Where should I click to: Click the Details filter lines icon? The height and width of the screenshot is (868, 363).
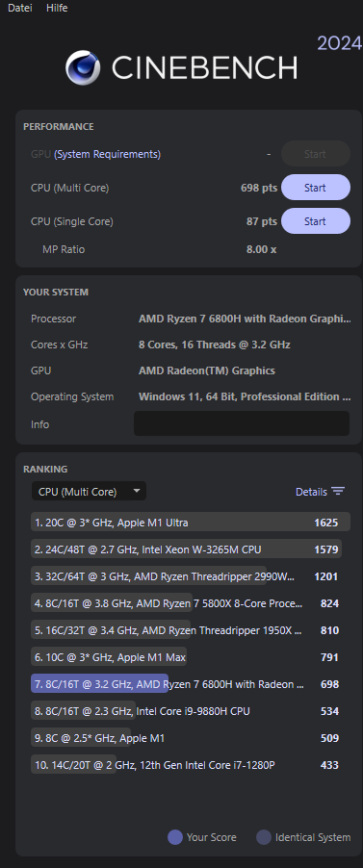(338, 492)
